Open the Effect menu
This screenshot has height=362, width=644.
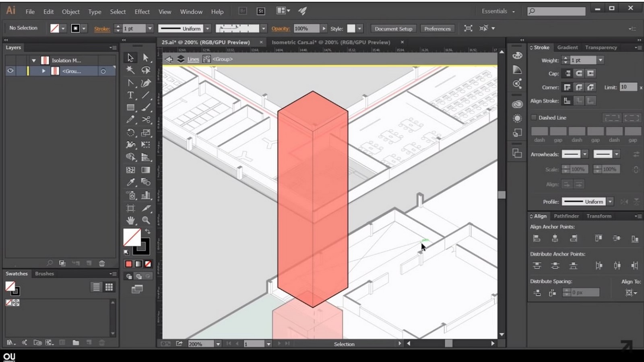(142, 12)
